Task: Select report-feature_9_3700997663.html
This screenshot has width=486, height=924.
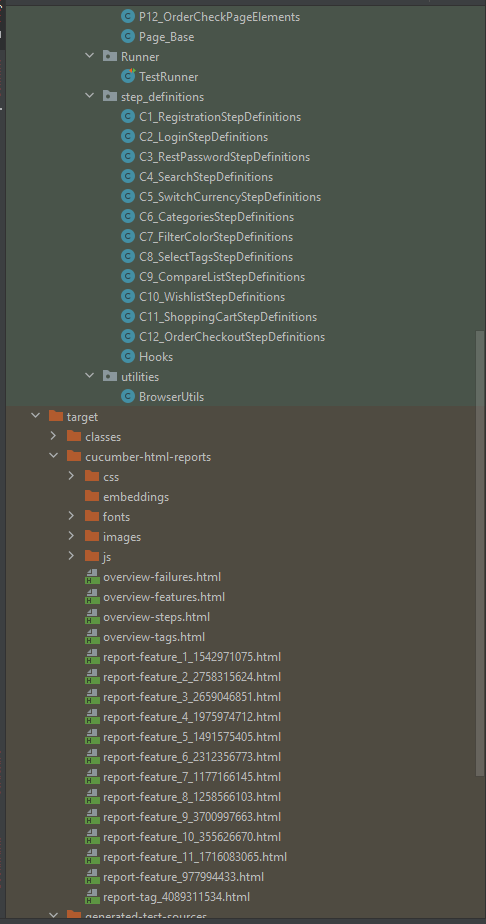Action: pos(192,817)
